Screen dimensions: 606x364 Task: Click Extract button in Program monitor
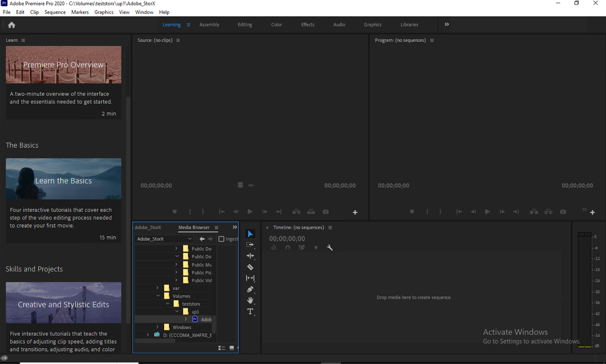tap(548, 212)
